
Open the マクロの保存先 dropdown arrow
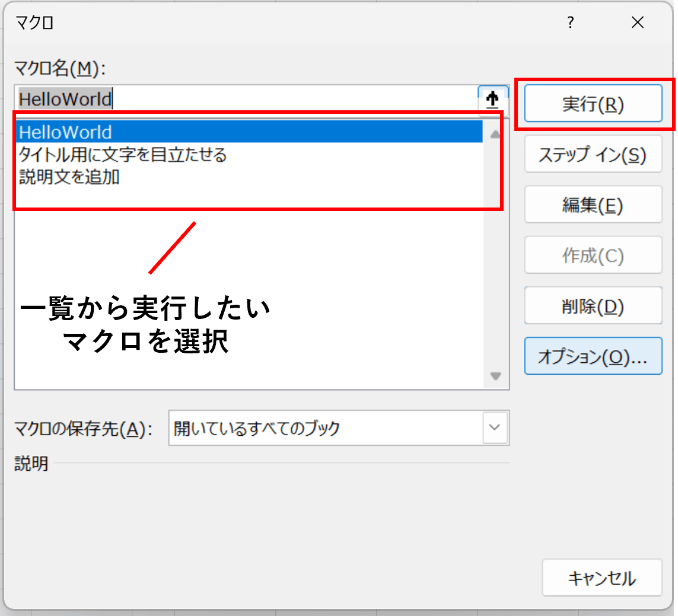[495, 427]
